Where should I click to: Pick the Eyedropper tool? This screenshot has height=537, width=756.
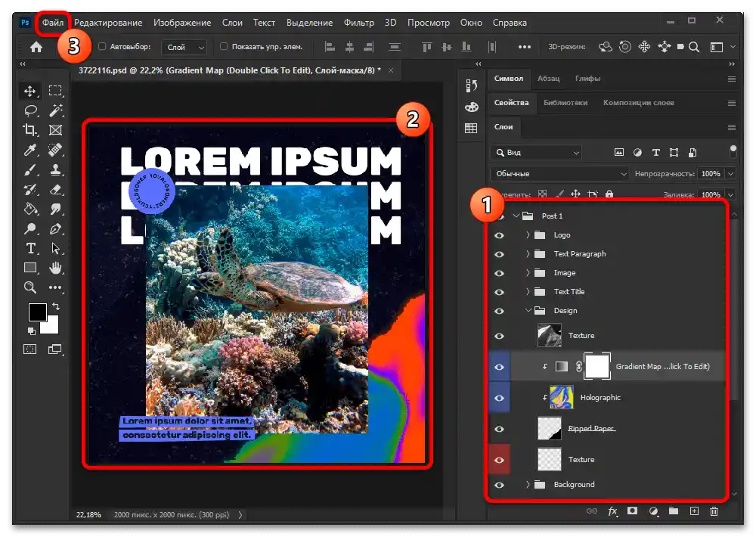pos(31,150)
